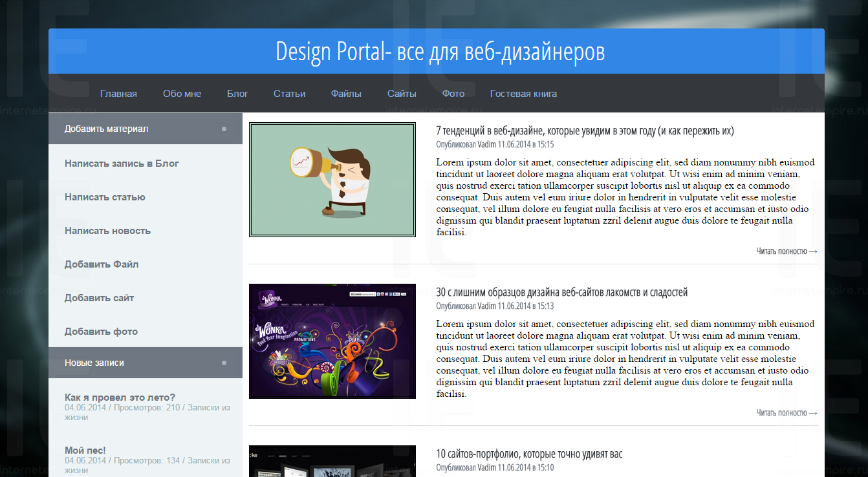Screen dimensions: 868x477
Task: Click the author line dated 11.06.2014 в 15:13
Action: click(x=495, y=306)
